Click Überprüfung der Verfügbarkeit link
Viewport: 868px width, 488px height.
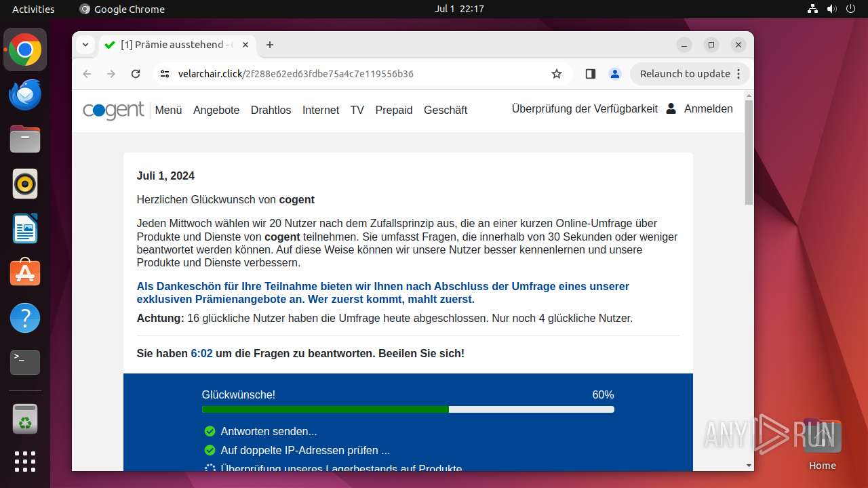coord(585,108)
